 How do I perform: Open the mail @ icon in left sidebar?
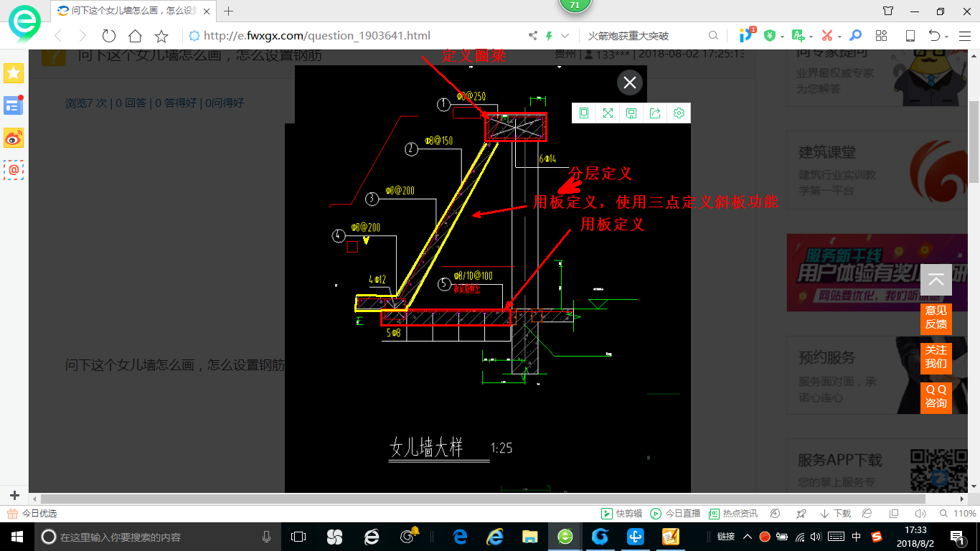click(x=14, y=170)
